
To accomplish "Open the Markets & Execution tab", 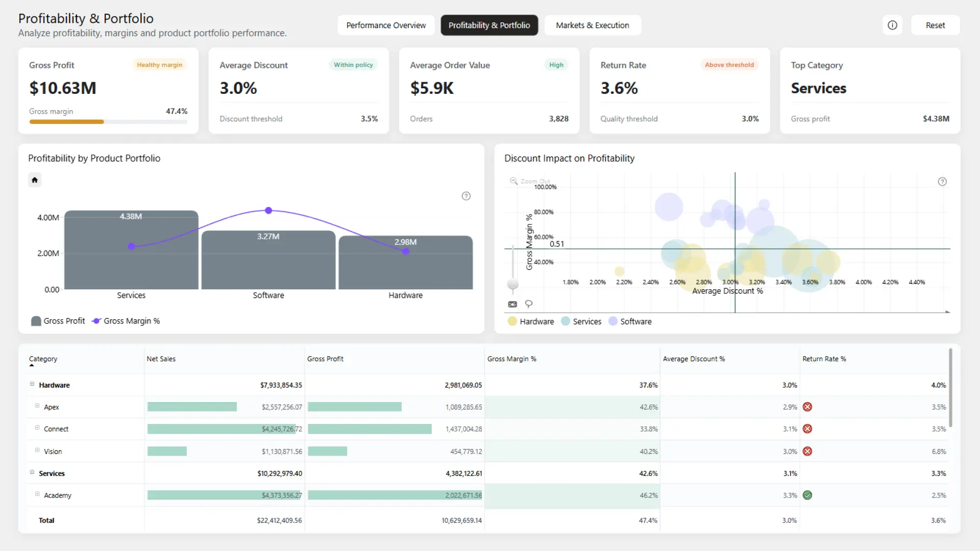I will [x=593, y=25].
